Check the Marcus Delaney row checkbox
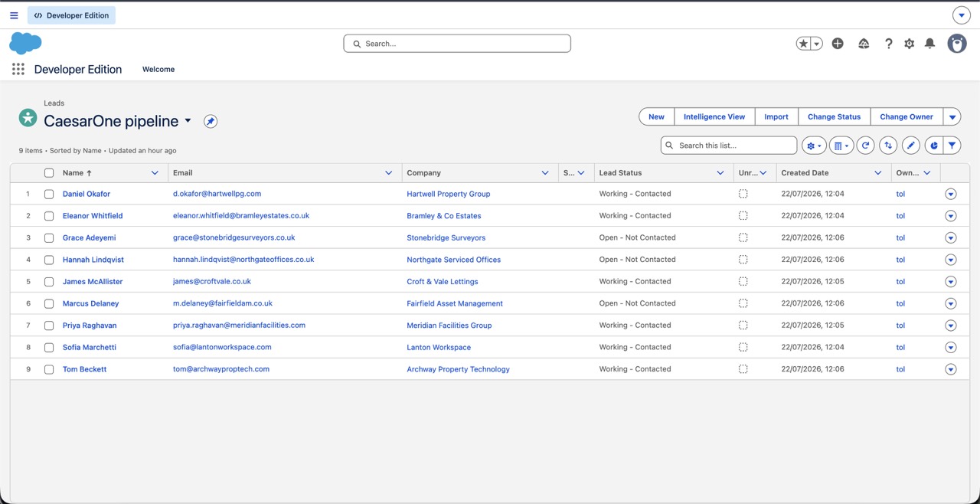980x504 pixels. (x=49, y=304)
